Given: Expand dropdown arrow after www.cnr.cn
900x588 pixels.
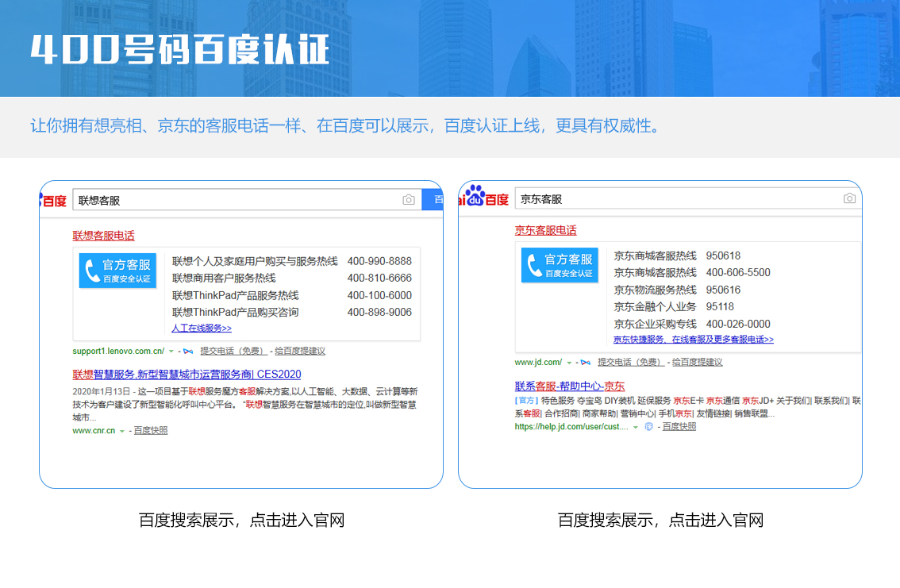Looking at the screenshot, I should (x=121, y=432).
